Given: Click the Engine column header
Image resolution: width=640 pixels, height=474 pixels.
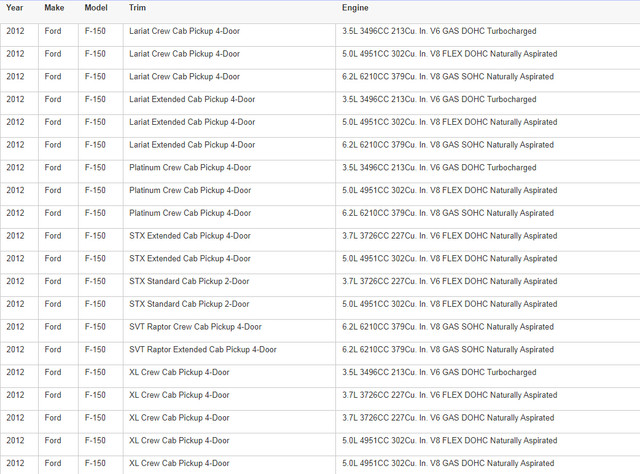Looking at the screenshot, I should (x=355, y=8).
